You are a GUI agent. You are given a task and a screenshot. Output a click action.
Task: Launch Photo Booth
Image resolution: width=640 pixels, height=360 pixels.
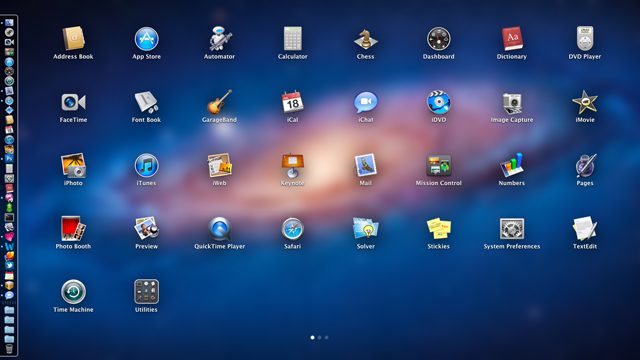(x=73, y=229)
